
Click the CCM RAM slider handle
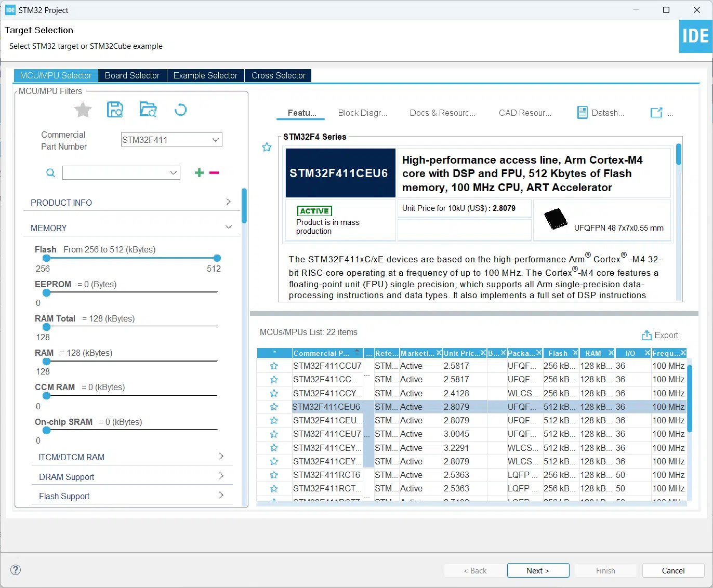tap(47, 395)
